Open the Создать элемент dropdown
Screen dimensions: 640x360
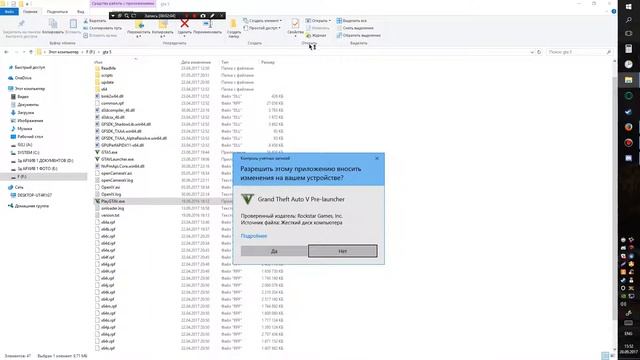tap(262, 20)
